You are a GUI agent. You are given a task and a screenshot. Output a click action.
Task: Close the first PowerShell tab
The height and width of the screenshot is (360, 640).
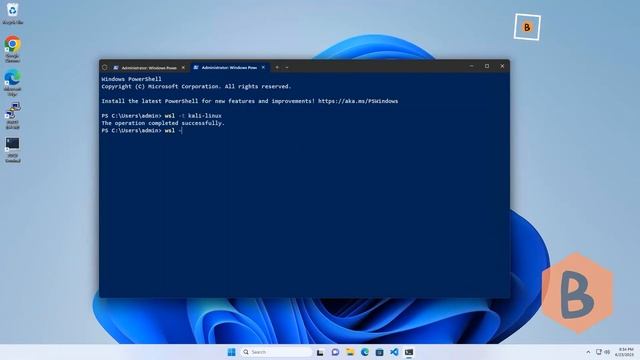point(183,68)
